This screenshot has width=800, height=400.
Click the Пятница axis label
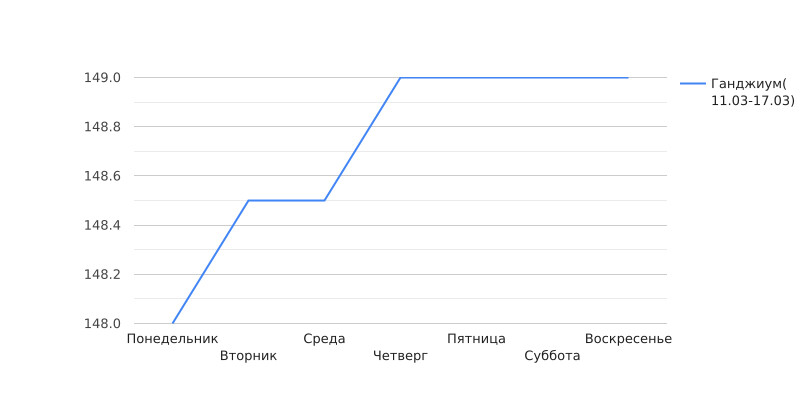tap(476, 339)
